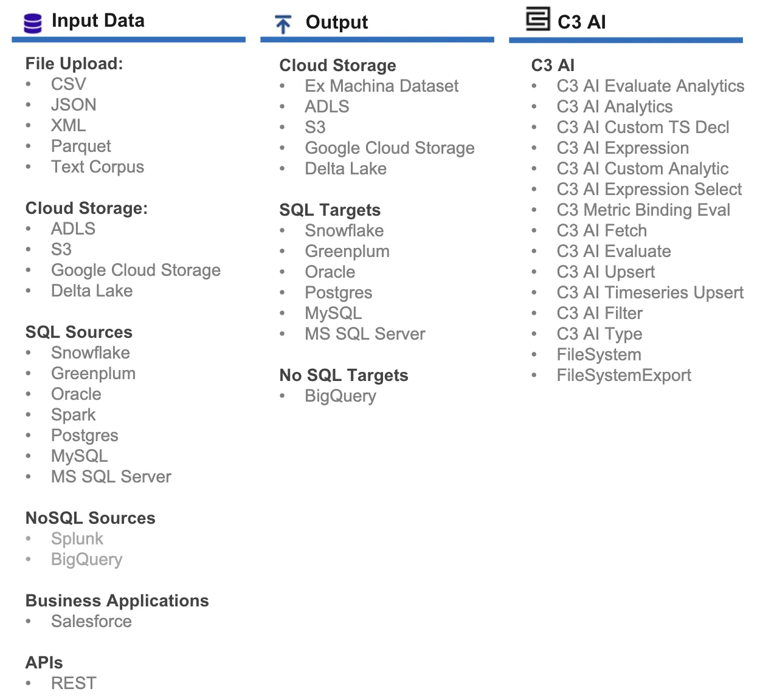Click the CSV file upload item
Screen dimensions: 760x700
68,84
